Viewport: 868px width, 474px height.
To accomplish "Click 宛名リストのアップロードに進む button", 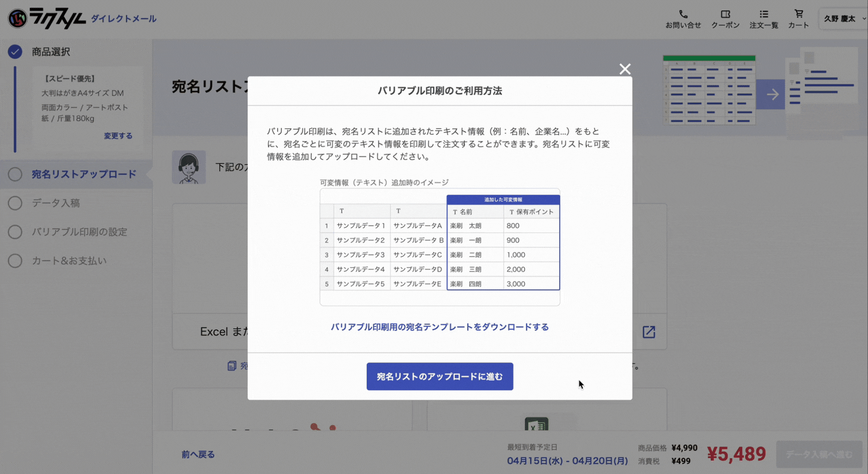I will (440, 376).
